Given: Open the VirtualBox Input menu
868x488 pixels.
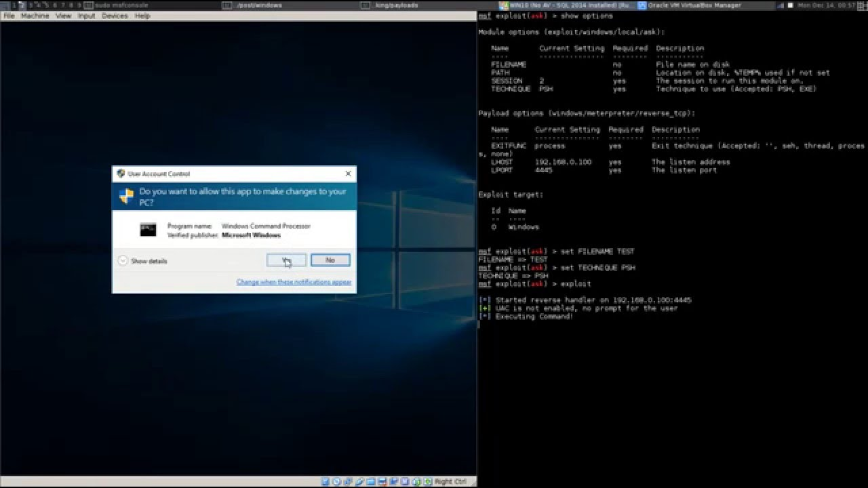Looking at the screenshot, I should pyautogui.click(x=86, y=16).
